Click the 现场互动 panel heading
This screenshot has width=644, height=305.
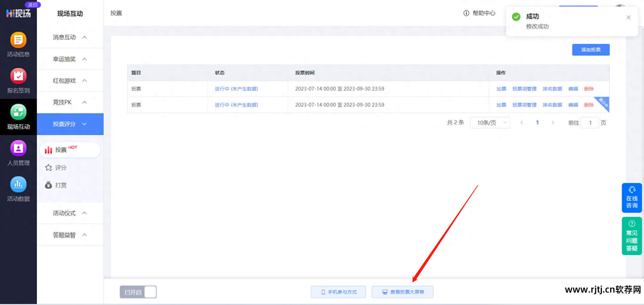coord(70,13)
